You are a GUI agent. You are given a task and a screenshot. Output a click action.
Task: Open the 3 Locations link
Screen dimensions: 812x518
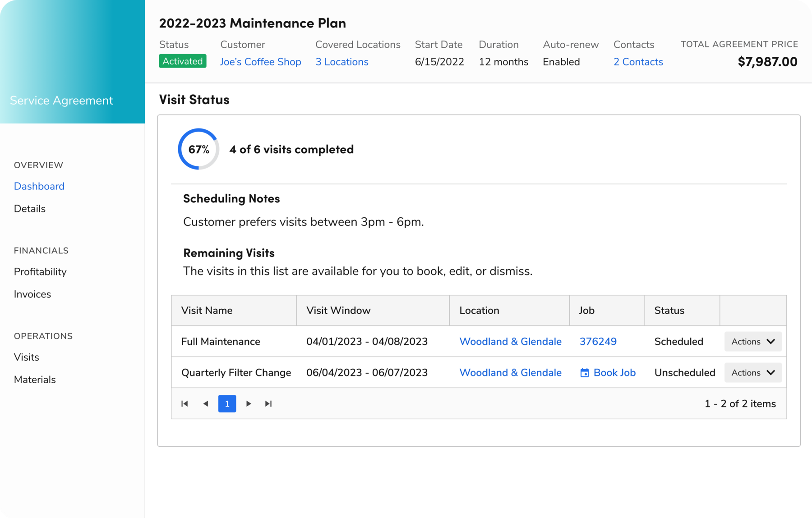pyautogui.click(x=341, y=62)
